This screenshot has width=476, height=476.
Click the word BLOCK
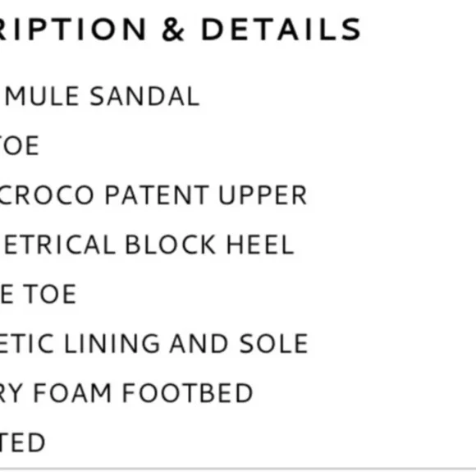click(x=171, y=245)
